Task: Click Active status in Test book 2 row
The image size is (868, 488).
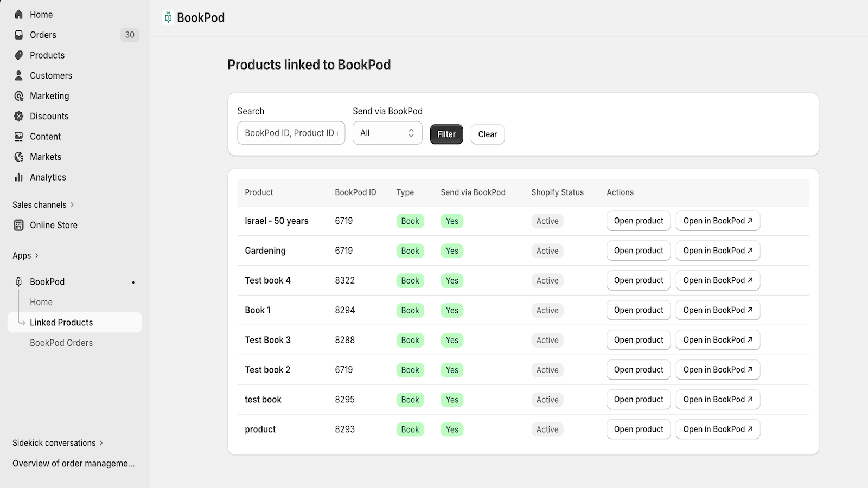Action: (547, 370)
